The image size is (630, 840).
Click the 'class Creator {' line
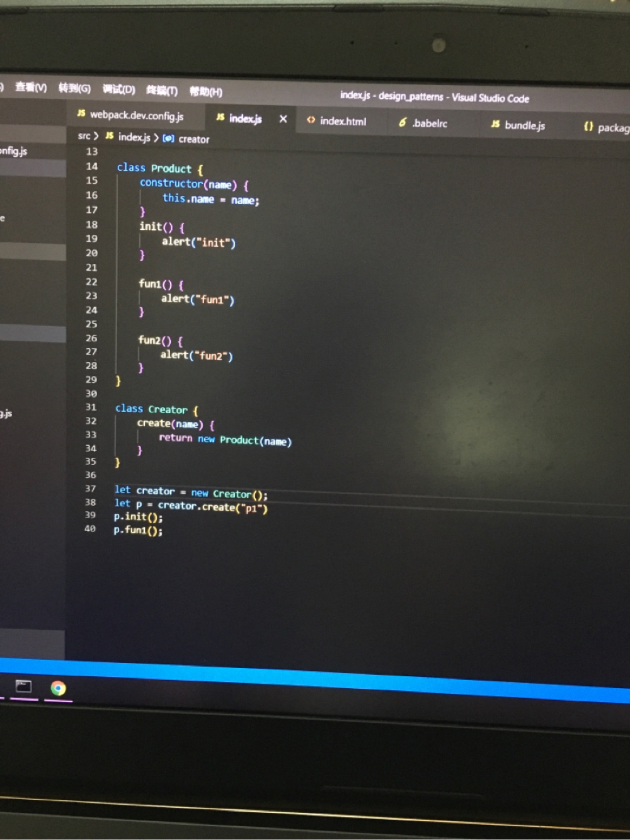pos(157,409)
